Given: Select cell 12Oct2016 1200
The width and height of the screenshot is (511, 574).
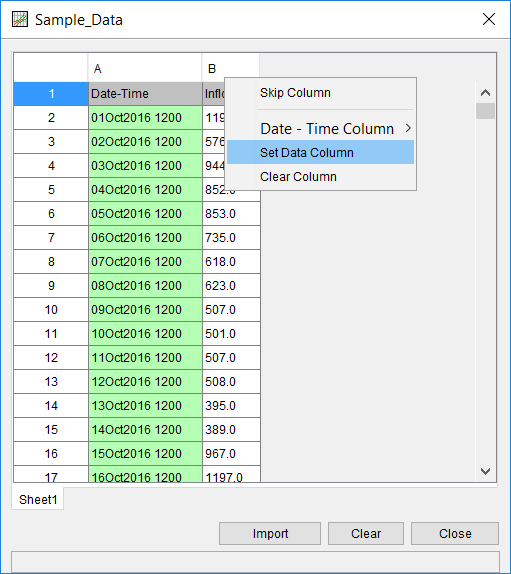Looking at the screenshot, I should (145, 381).
